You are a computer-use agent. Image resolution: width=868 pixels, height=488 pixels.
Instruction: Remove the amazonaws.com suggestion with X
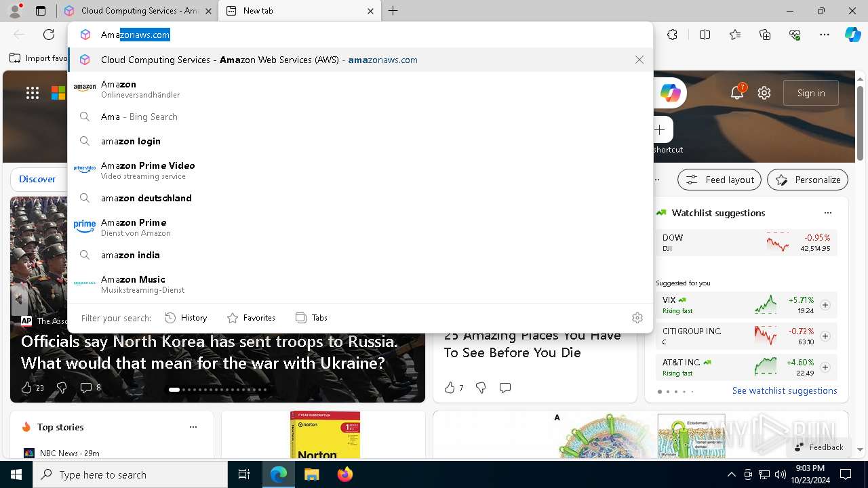click(639, 60)
